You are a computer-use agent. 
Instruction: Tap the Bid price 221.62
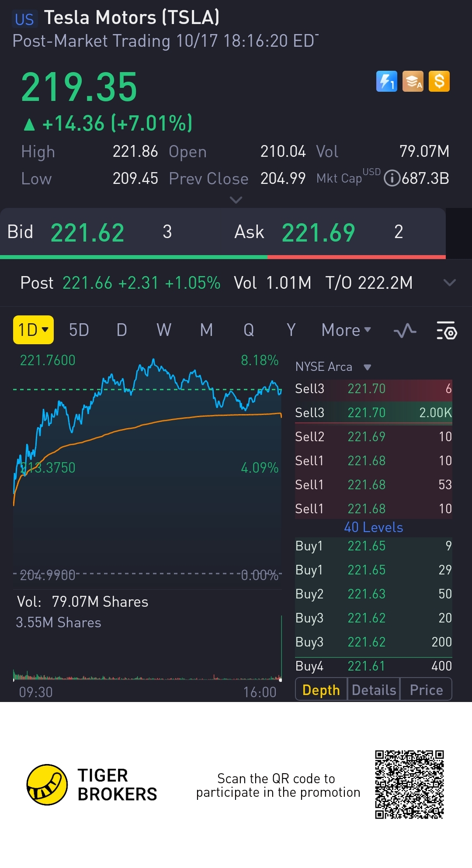click(87, 232)
